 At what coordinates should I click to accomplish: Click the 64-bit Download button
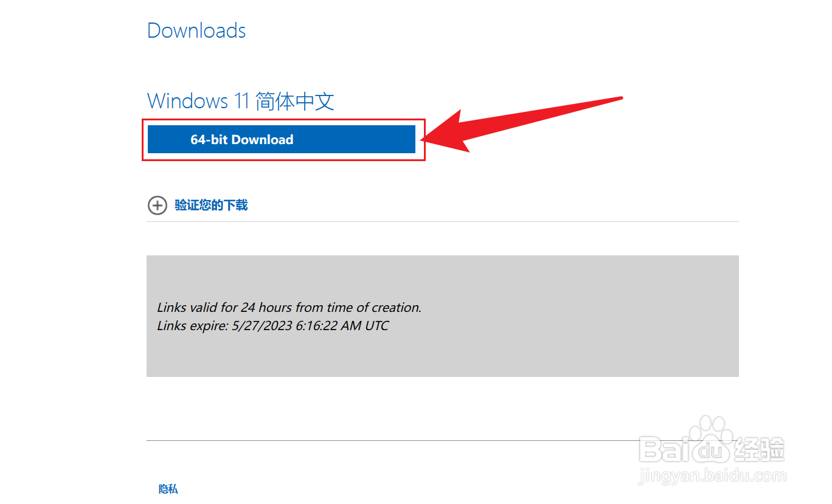pyautogui.click(x=282, y=139)
